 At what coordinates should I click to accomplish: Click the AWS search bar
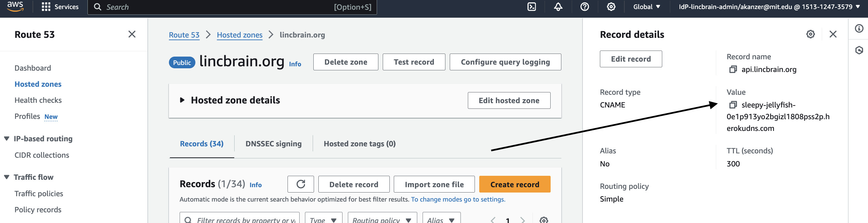232,7
